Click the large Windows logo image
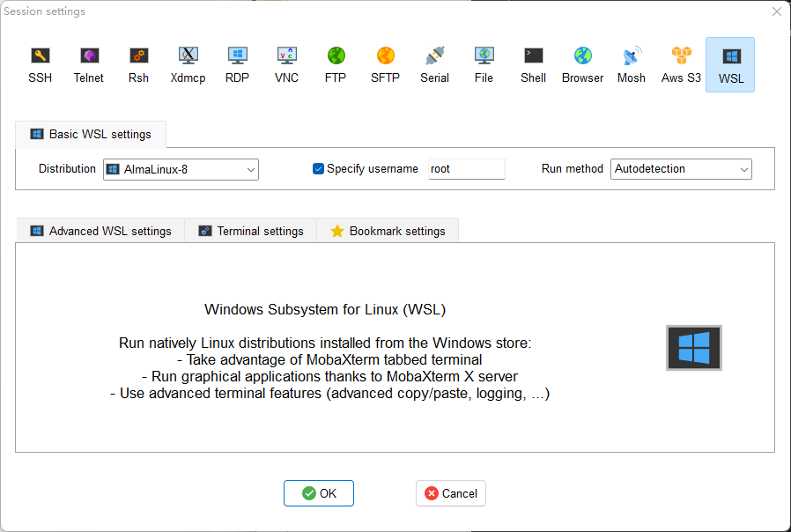The height and width of the screenshot is (532, 791). 693,347
